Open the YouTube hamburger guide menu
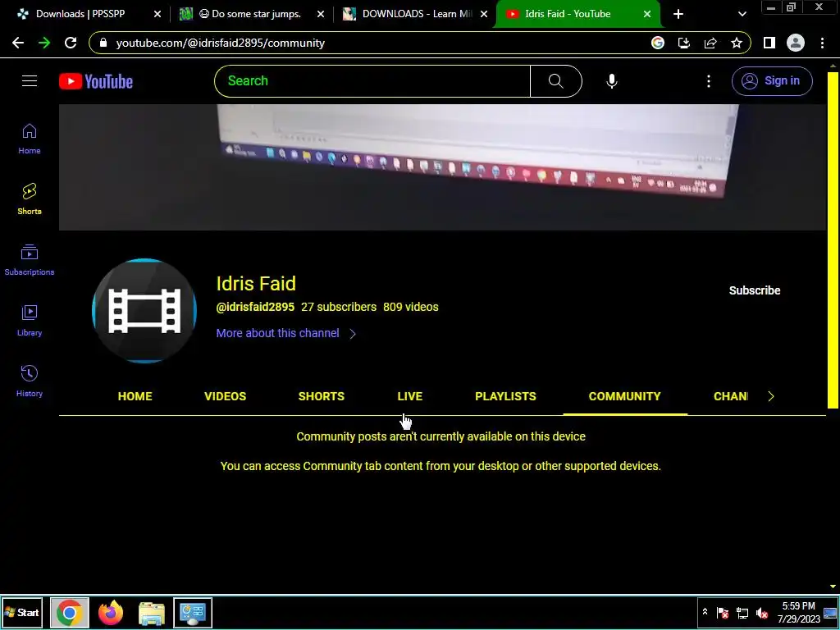The image size is (840, 630). tap(30, 81)
